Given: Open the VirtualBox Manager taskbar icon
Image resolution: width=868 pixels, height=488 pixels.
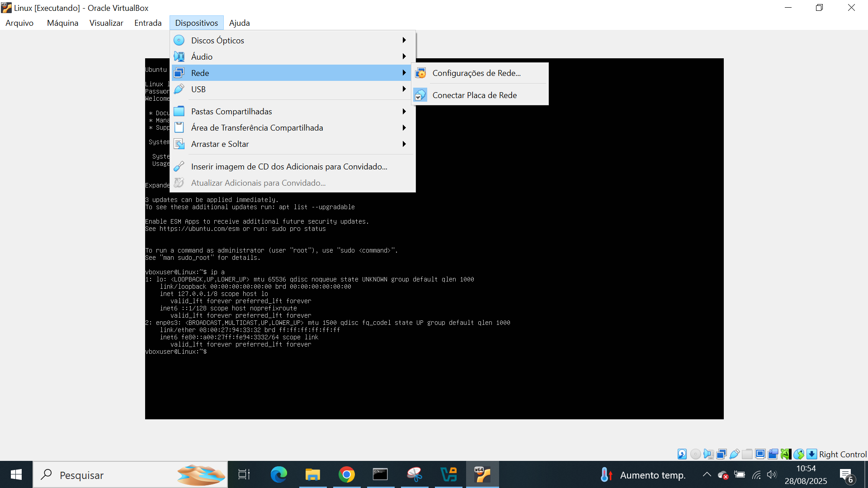Looking at the screenshot, I should 448,474.
